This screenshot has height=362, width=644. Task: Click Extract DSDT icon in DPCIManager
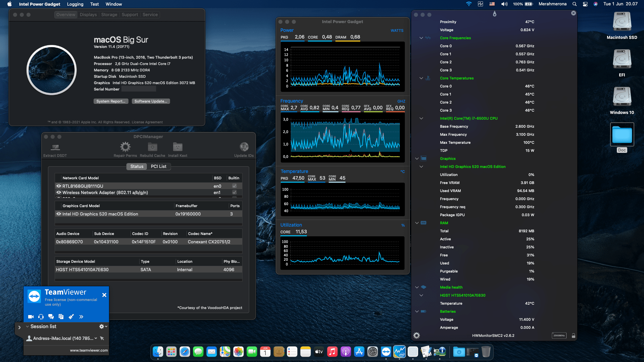click(55, 147)
